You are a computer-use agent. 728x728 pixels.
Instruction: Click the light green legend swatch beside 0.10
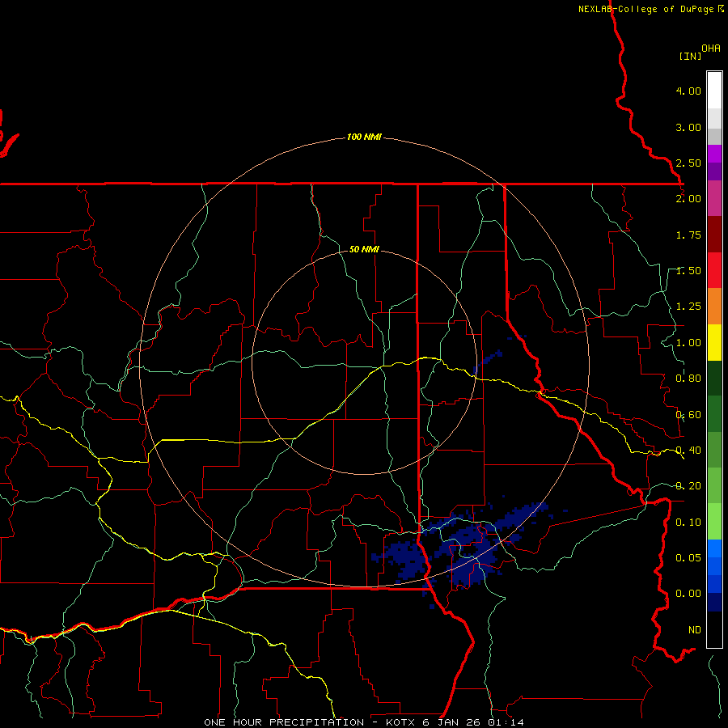tap(714, 522)
